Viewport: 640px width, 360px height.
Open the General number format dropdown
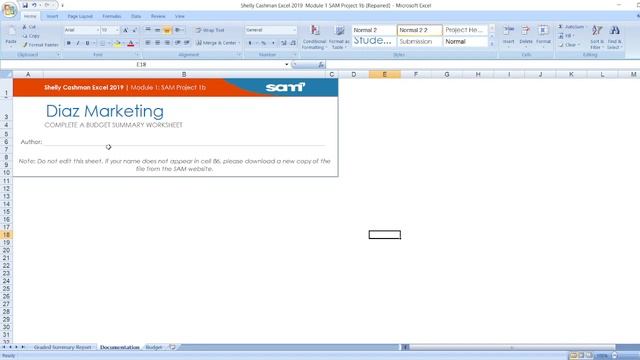294,30
